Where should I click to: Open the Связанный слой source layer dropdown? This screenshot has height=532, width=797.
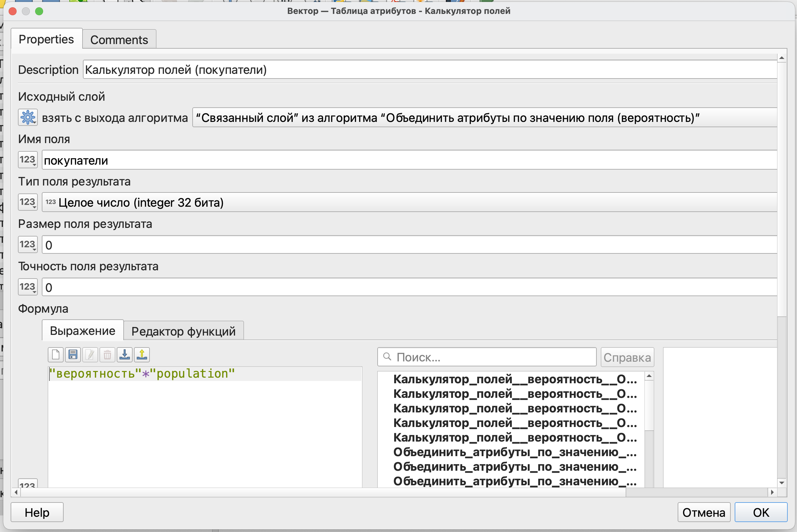tap(485, 117)
